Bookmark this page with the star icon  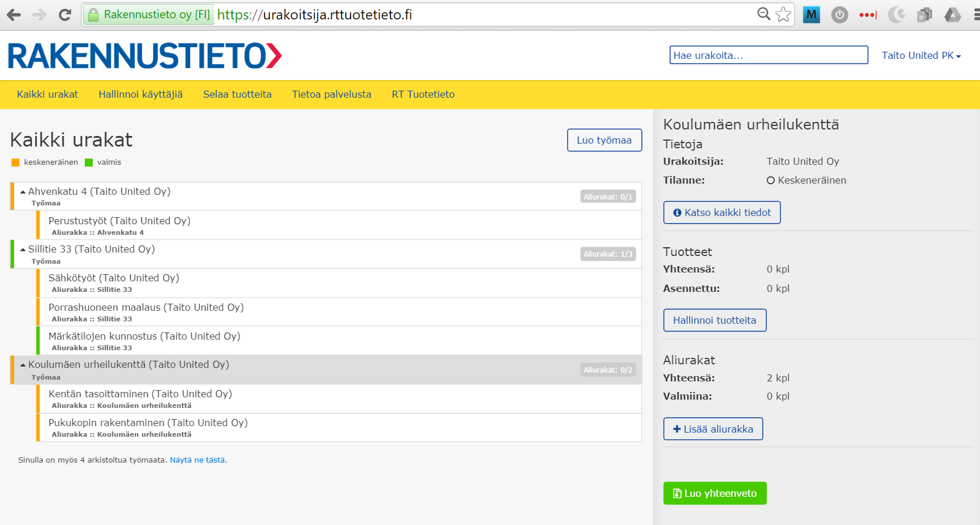point(783,14)
